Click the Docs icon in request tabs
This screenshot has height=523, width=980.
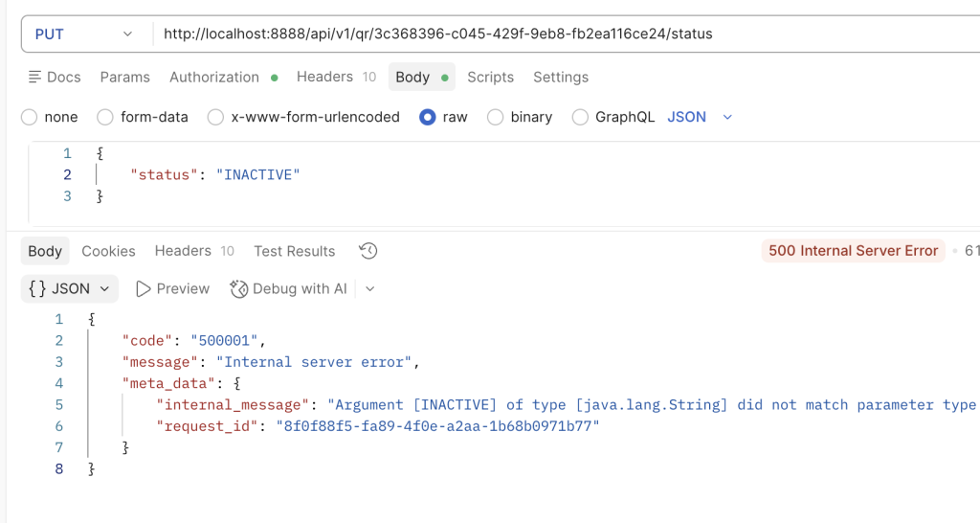coord(35,77)
